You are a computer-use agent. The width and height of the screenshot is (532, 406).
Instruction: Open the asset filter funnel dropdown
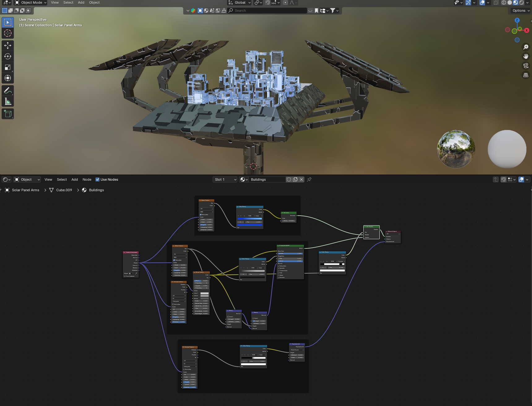(x=335, y=11)
